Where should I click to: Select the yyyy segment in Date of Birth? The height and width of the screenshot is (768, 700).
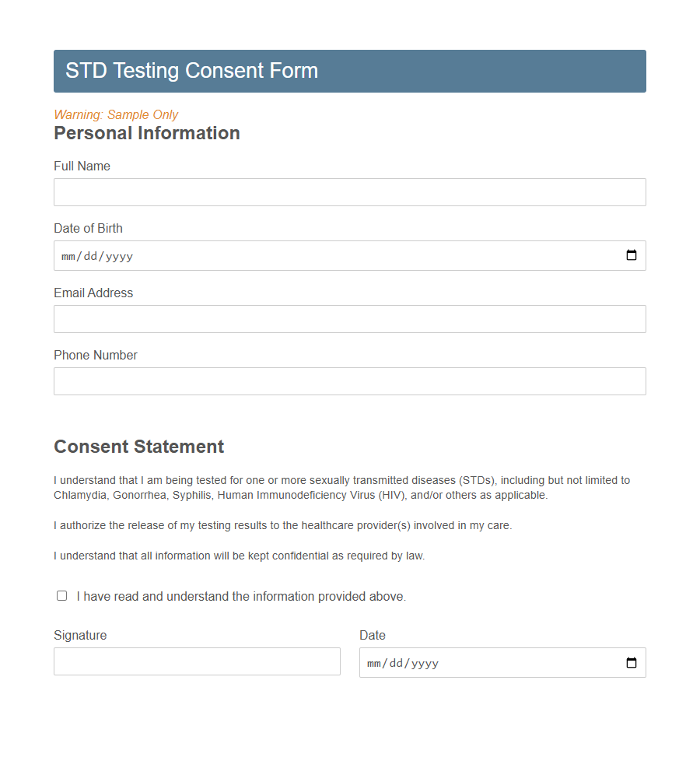coord(118,255)
